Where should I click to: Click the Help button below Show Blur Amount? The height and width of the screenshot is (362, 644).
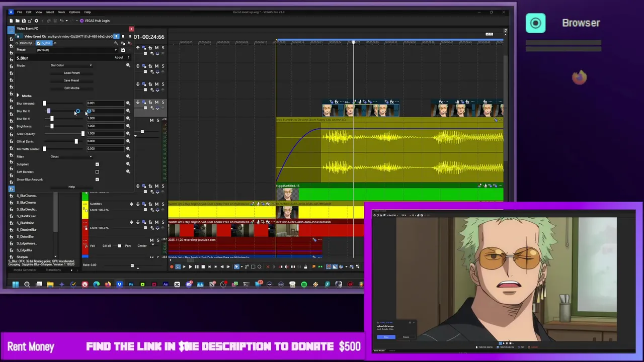point(71,187)
